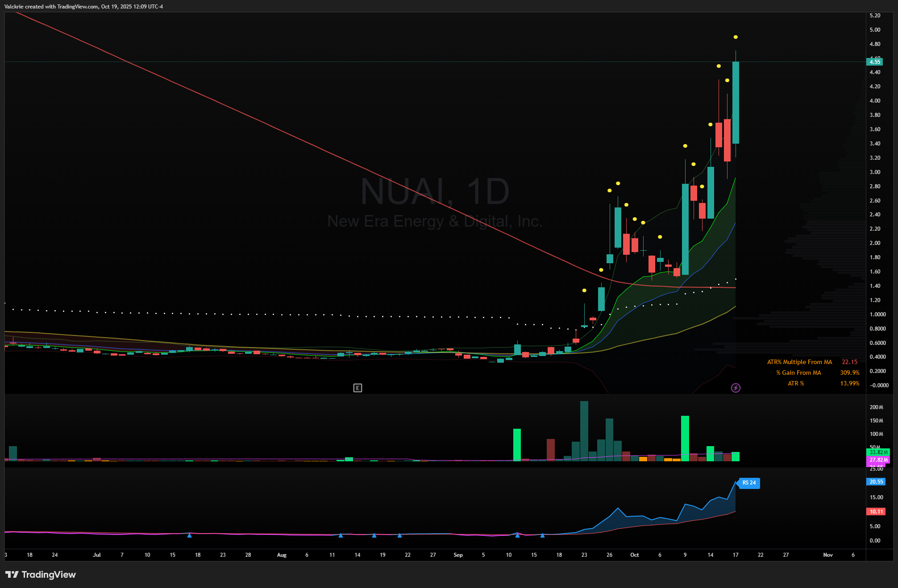Click the Oct label on time axis
This screenshot has width=898, height=588.
(x=634, y=555)
